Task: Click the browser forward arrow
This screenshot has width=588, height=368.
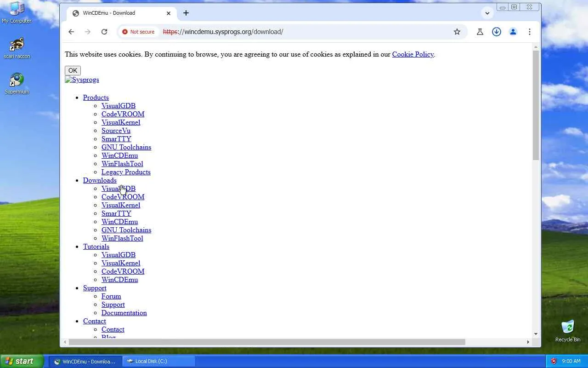Action: click(x=88, y=32)
